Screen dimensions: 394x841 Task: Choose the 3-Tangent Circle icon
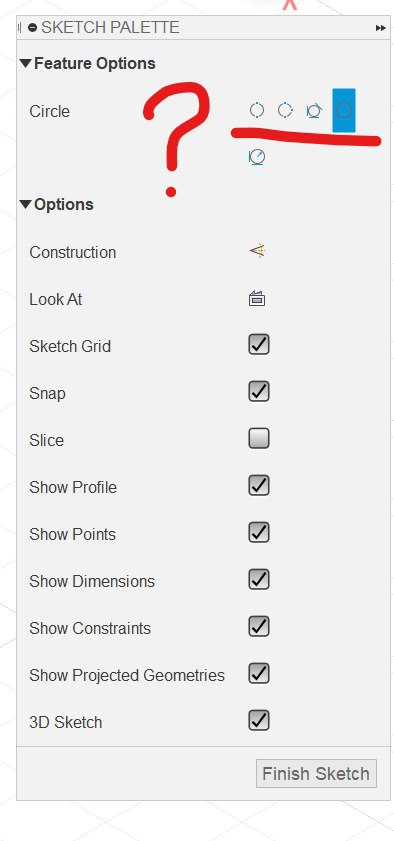314,111
